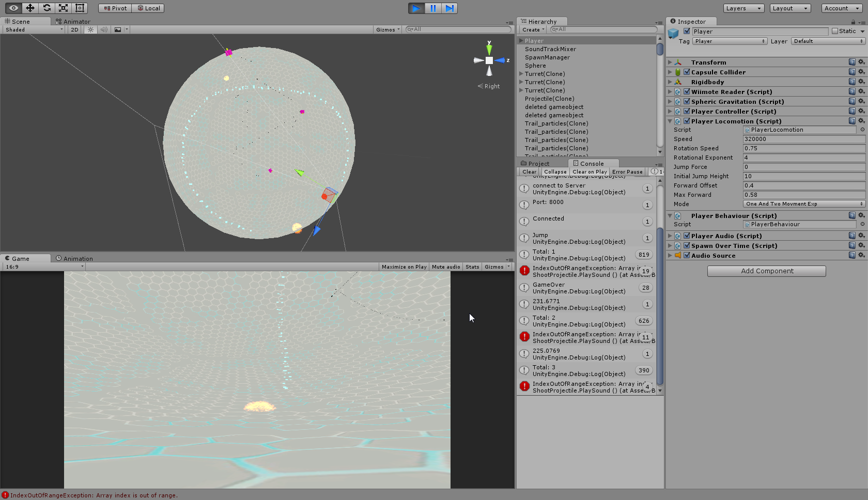Image resolution: width=868 pixels, height=500 pixels.
Task: Switch to the Animation tab
Action: (74, 258)
